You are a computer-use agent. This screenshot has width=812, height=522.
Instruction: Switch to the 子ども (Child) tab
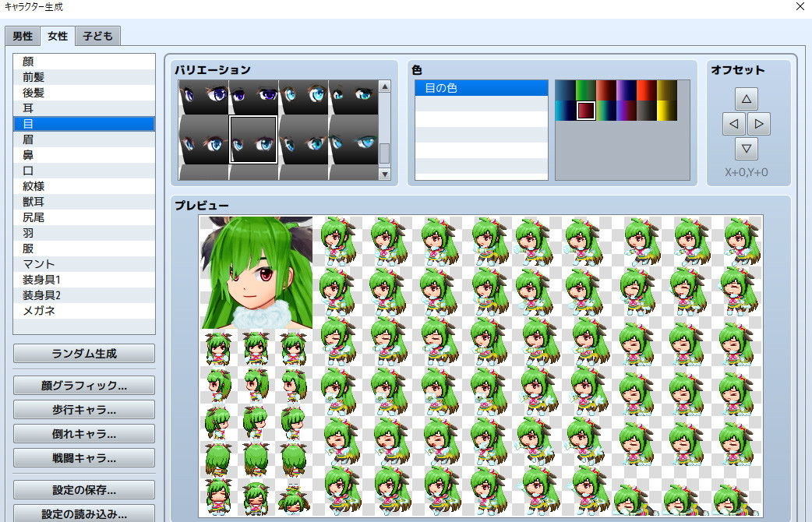click(97, 36)
